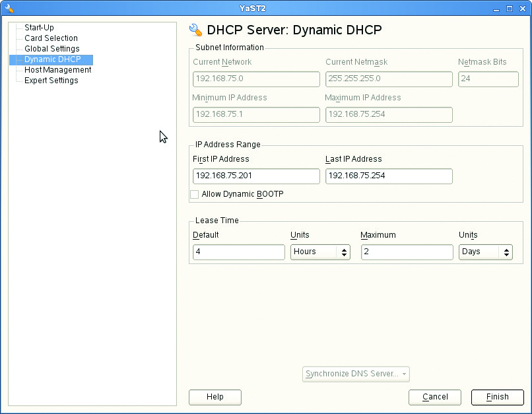532x414 pixels.
Task: Select Start-Up in the sidebar tree
Action: [39, 28]
